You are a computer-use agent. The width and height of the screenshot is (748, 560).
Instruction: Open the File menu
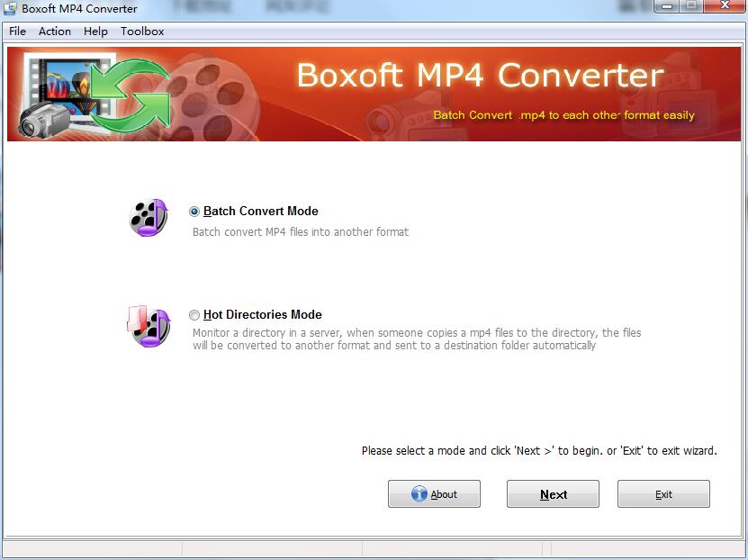pos(16,31)
